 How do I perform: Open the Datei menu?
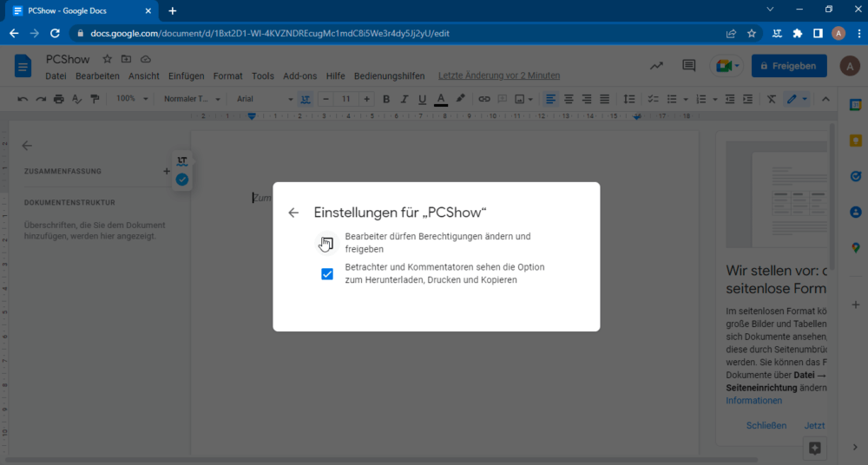pos(56,75)
